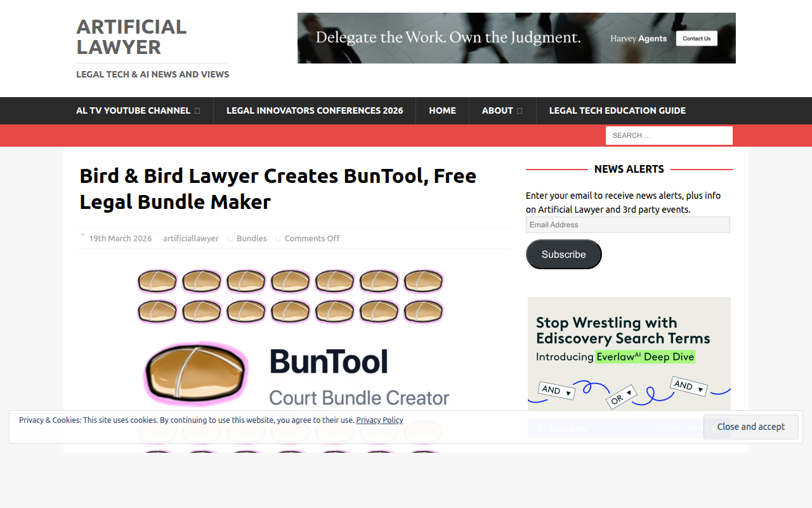Click the large BunTool bun logo
Image resolution: width=812 pixels, height=508 pixels.
(x=195, y=373)
